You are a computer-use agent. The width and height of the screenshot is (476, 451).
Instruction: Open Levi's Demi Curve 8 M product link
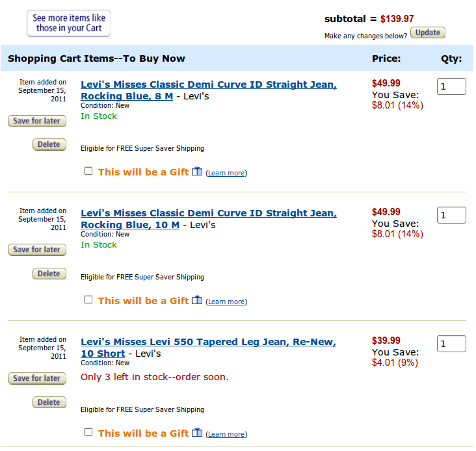[x=208, y=84]
